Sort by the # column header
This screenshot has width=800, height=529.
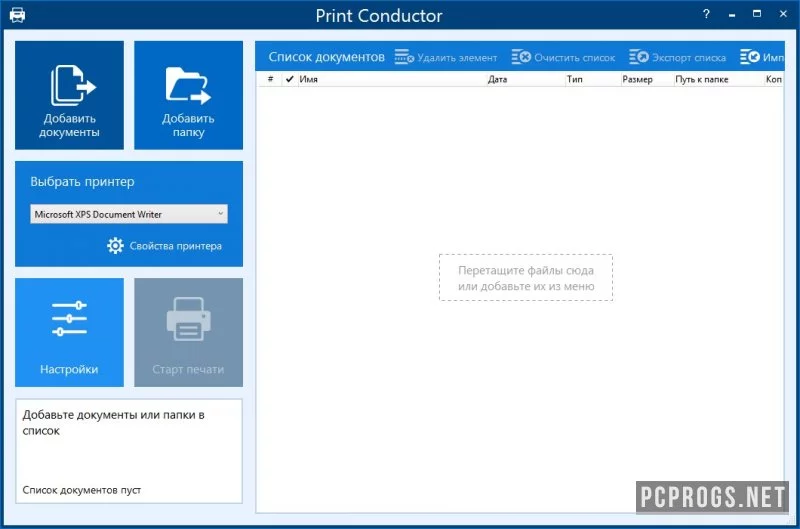point(270,79)
